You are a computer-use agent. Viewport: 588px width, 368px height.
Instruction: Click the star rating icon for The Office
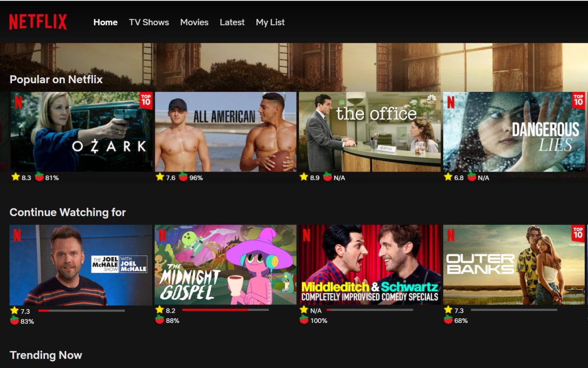tap(304, 176)
